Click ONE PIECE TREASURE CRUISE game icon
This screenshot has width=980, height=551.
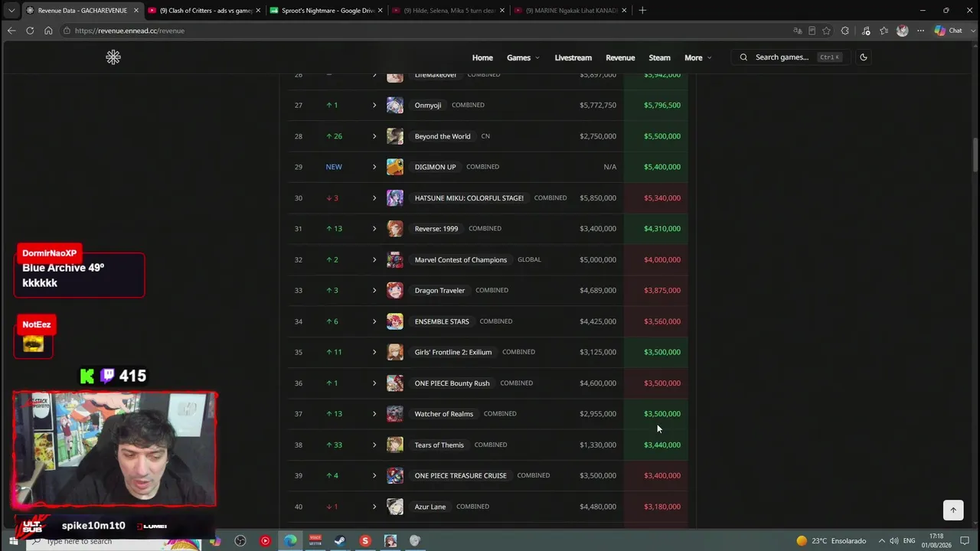(x=395, y=476)
